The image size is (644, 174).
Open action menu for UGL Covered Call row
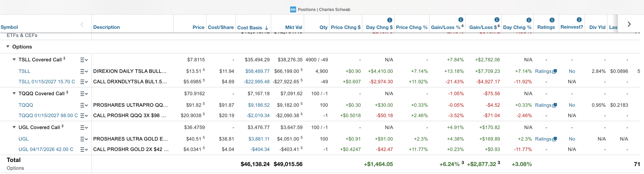(x=84, y=128)
